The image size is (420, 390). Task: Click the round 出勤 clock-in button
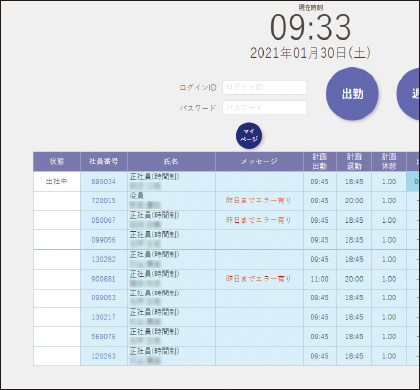click(352, 94)
